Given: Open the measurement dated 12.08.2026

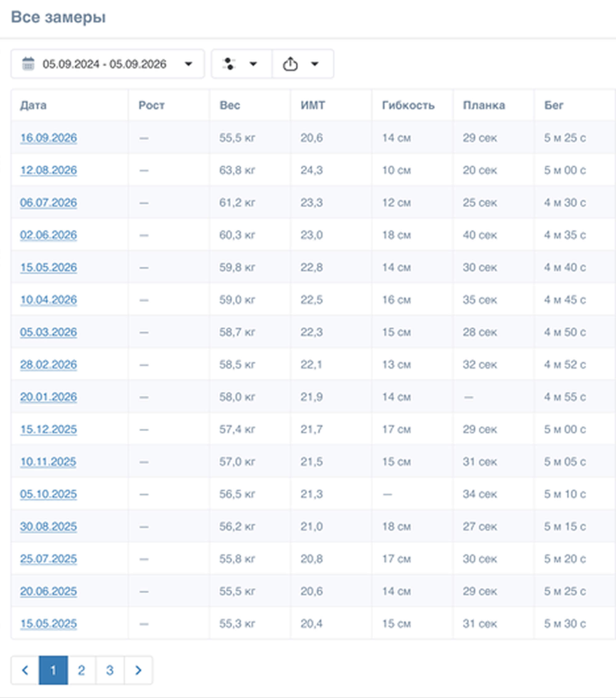Looking at the screenshot, I should point(48,170).
